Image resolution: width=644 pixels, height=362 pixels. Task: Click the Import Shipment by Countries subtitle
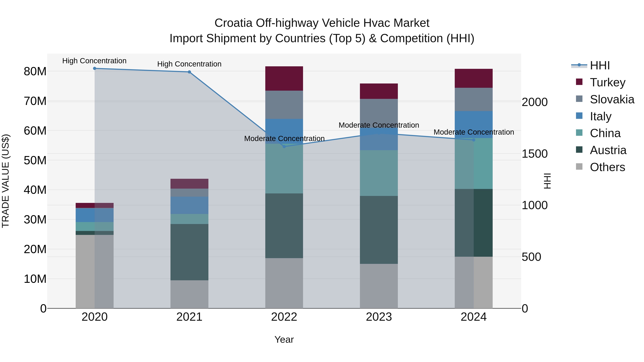point(322,38)
